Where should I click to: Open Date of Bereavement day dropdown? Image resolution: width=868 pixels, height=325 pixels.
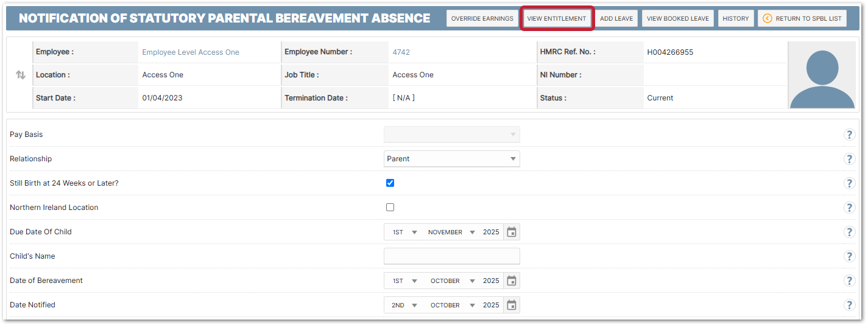[404, 281]
